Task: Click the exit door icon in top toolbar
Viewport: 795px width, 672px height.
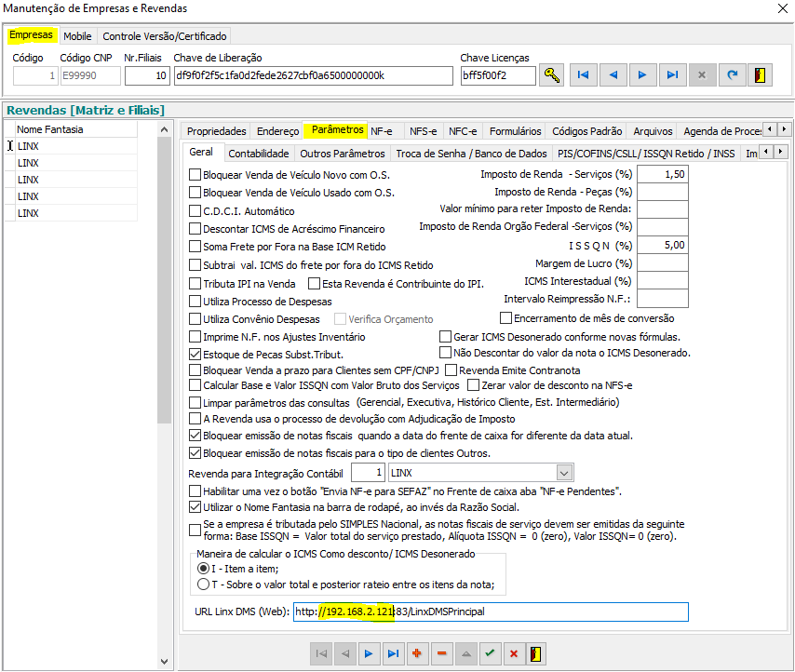Action: pos(761,75)
